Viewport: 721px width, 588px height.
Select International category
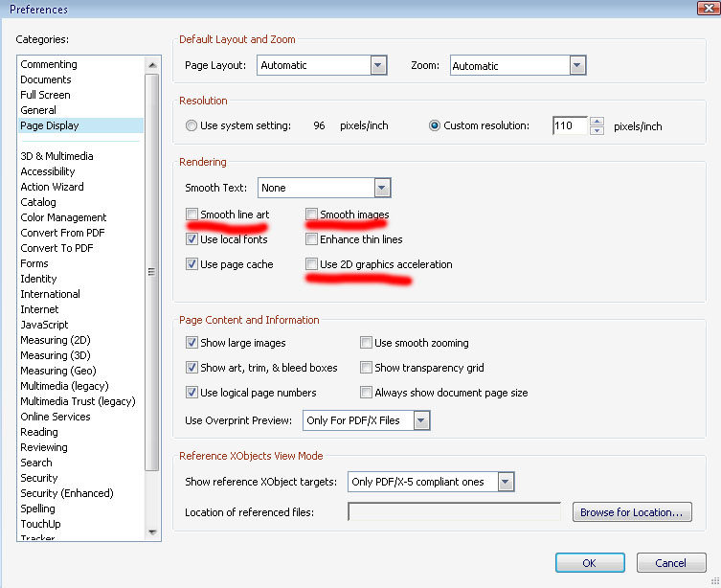click(x=50, y=294)
